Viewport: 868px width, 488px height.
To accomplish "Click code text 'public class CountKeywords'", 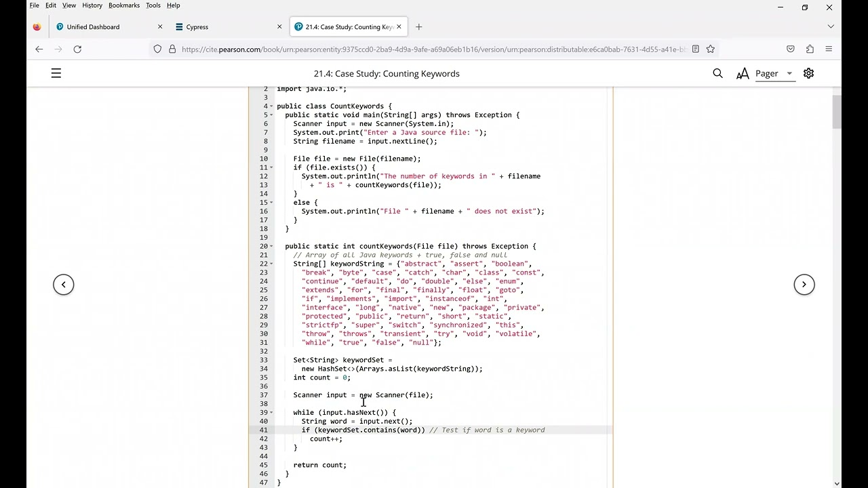I will [330, 106].
